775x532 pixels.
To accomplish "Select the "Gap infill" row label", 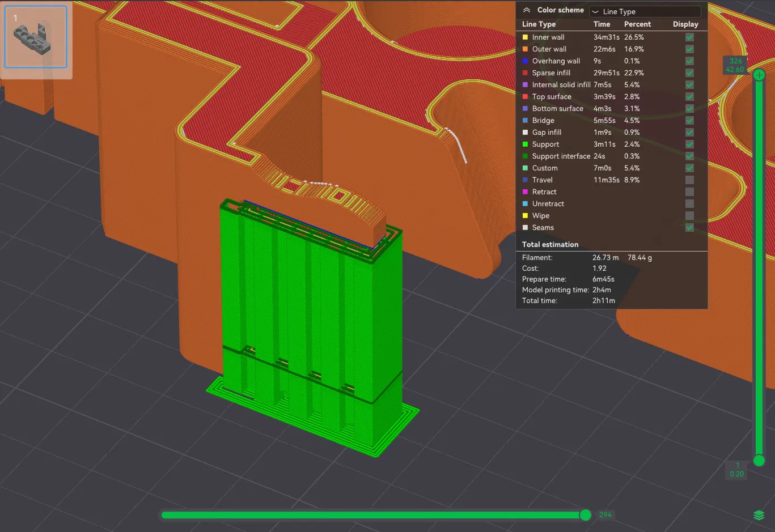I will click(547, 133).
